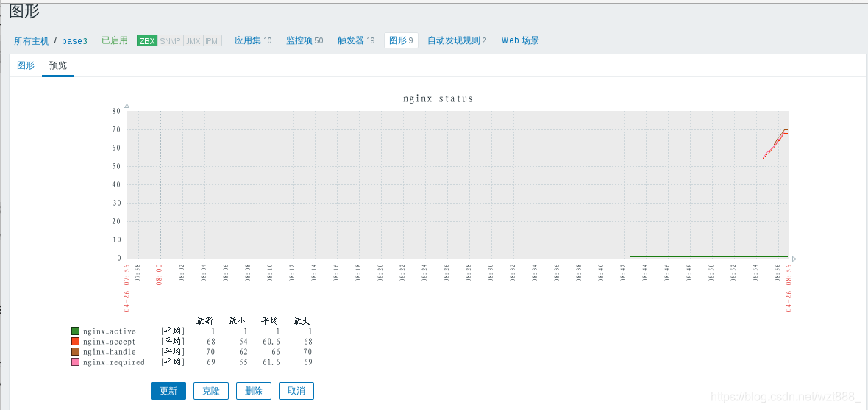Open 自动发现规则 2 discovery rules
This screenshot has width=868, height=410.
pyautogui.click(x=457, y=40)
